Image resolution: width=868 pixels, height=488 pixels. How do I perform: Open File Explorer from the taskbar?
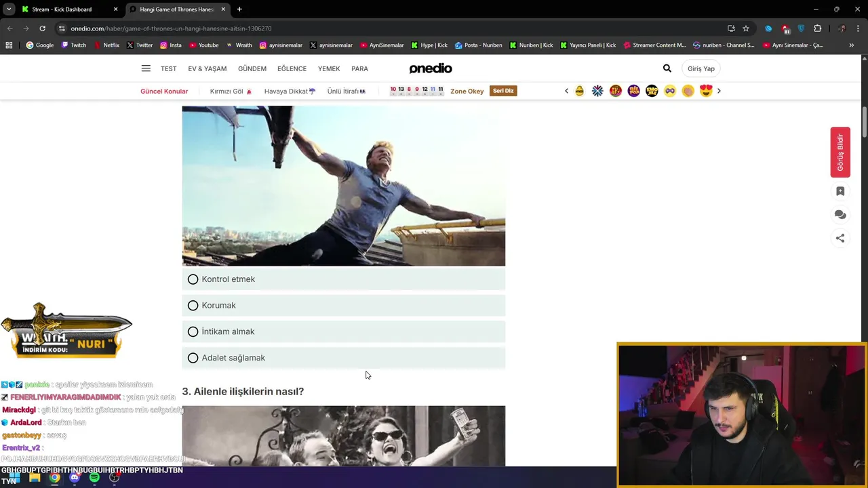click(35, 477)
